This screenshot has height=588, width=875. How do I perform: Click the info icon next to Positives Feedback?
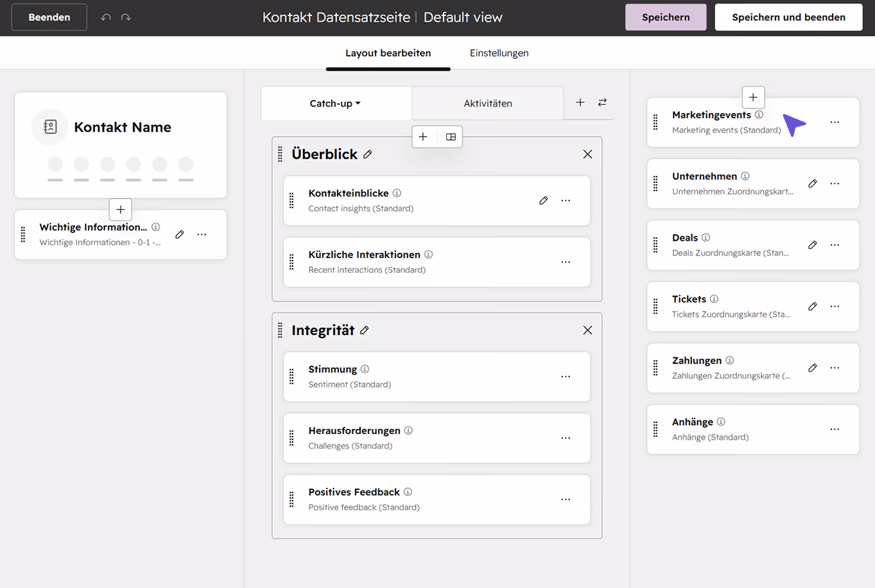[408, 492]
